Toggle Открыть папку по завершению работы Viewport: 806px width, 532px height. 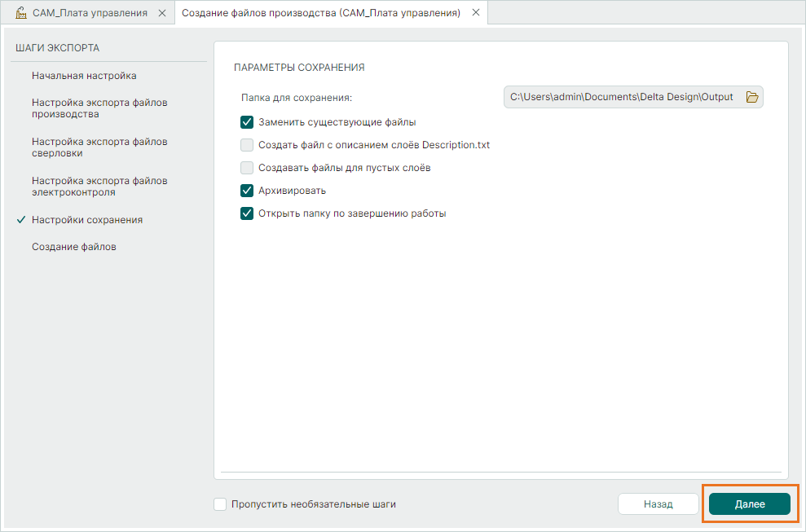[x=247, y=213]
